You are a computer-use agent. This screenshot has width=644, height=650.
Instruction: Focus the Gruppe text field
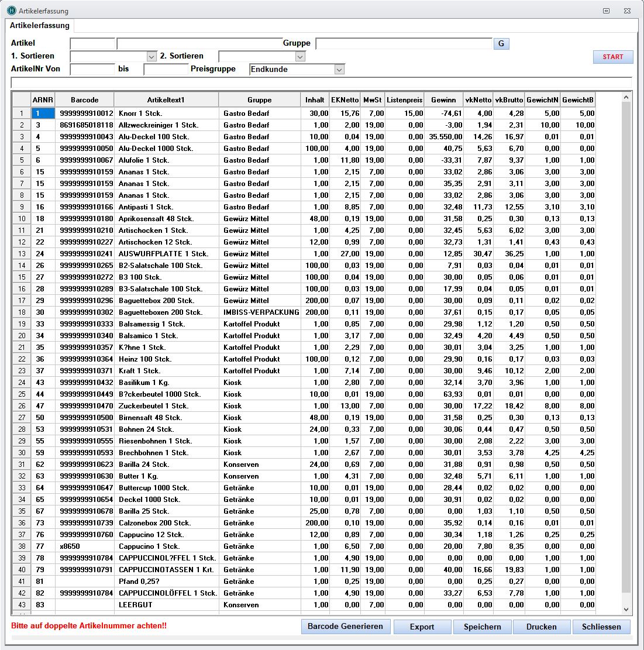point(404,44)
